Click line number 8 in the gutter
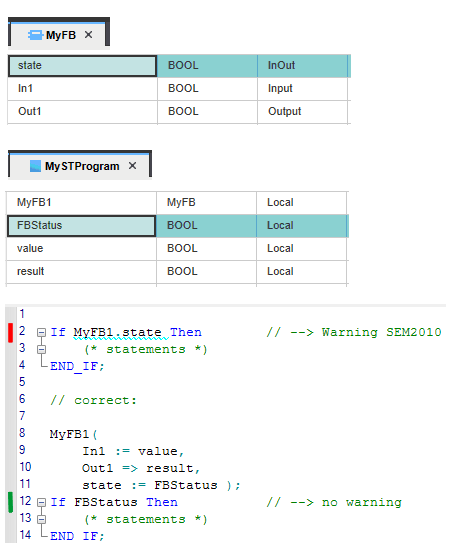The image size is (451, 554). pos(22,433)
